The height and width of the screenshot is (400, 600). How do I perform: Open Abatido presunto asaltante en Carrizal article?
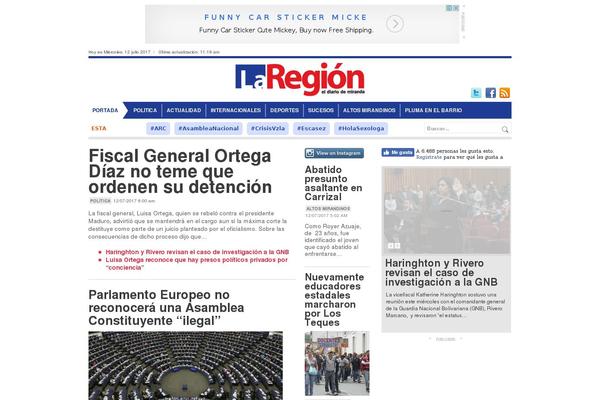click(x=333, y=183)
